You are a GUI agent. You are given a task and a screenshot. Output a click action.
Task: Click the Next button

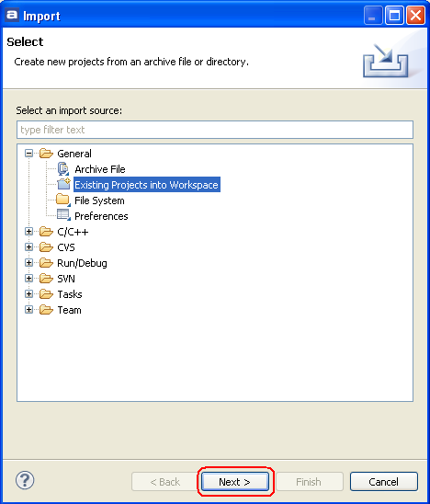(235, 482)
